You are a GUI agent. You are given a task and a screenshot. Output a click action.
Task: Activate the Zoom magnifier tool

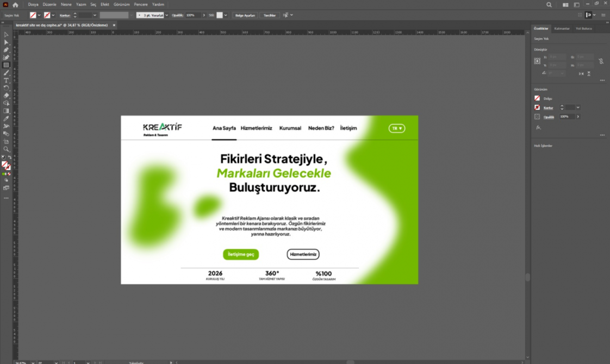click(6, 149)
